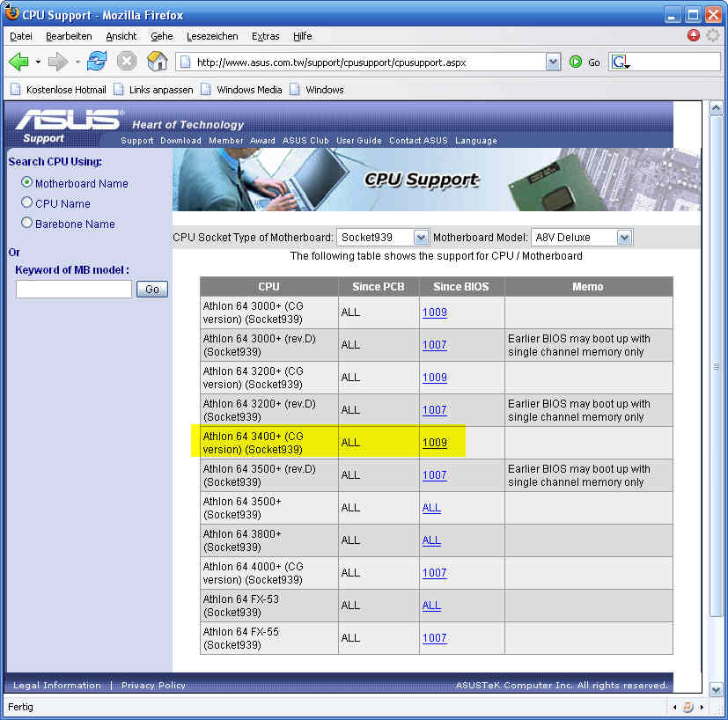This screenshot has width=728, height=720.
Task: Open the Download navigation link
Action: pos(181,140)
